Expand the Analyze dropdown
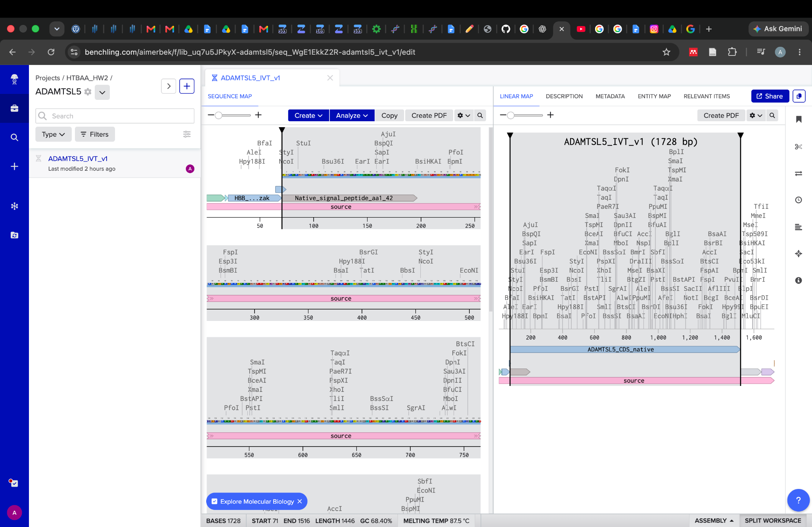 point(352,115)
